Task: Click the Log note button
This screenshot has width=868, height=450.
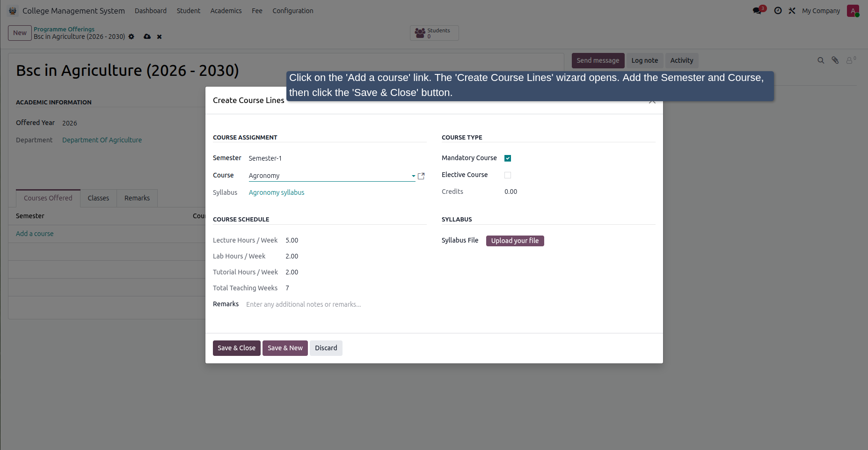Action: 645,60
